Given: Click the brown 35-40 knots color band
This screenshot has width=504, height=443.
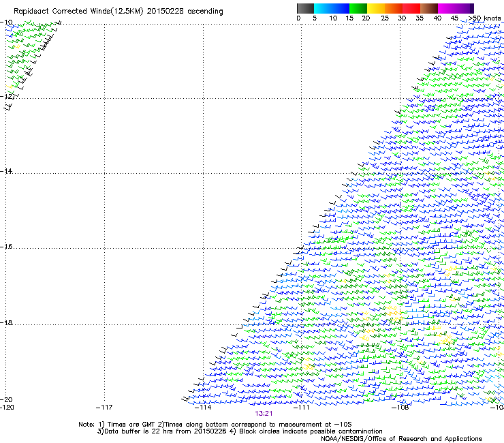Looking at the screenshot, I should (x=429, y=8).
